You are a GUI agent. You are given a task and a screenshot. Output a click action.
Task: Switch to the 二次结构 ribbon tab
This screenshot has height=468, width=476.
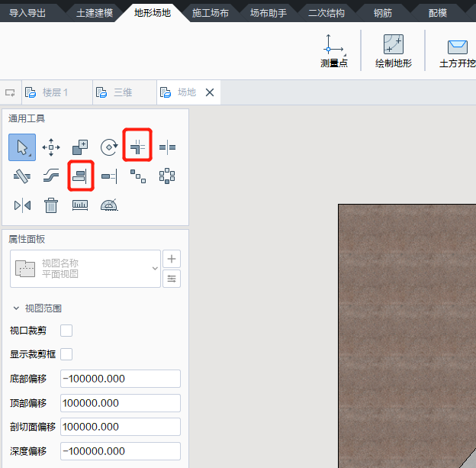(326, 13)
